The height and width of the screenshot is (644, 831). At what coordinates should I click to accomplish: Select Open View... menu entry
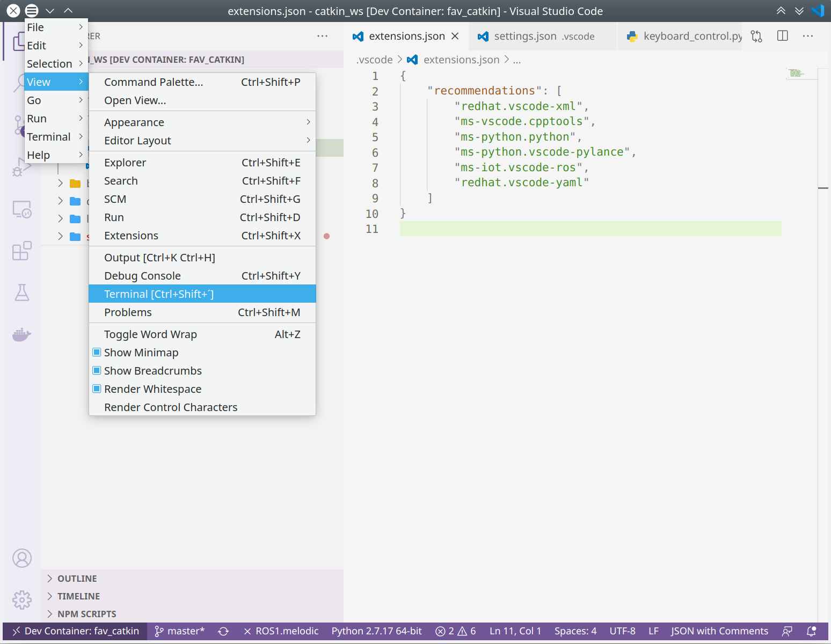(202, 100)
